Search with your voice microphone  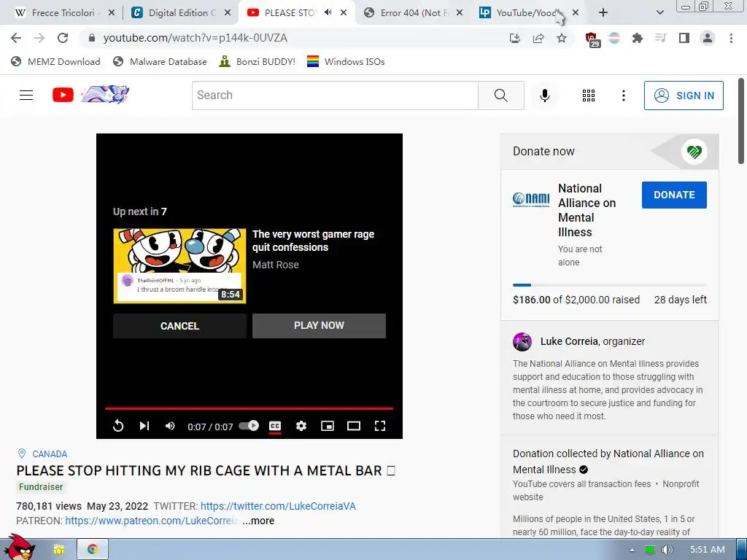click(544, 96)
